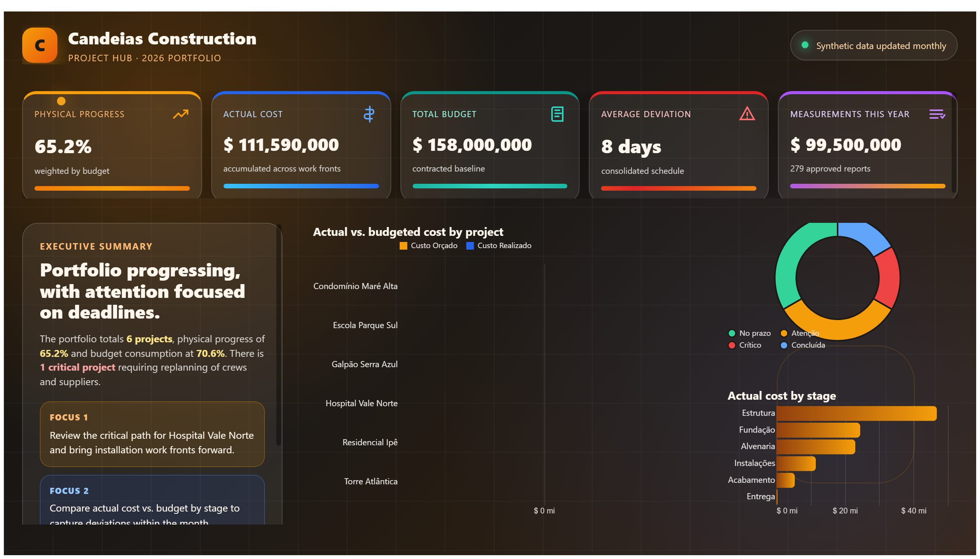
Task: Select the Estrutura bar in stage chart
Action: [x=856, y=414]
